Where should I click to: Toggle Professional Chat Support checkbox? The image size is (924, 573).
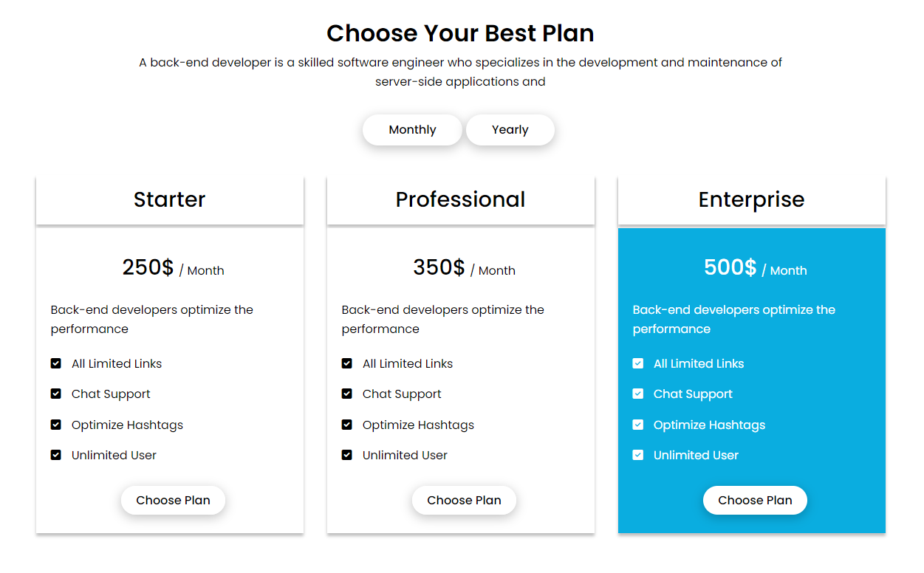[x=347, y=394]
